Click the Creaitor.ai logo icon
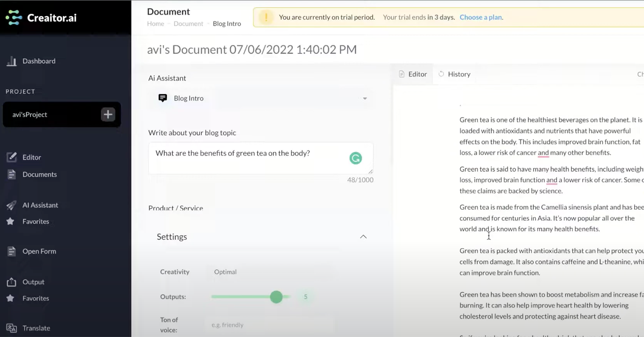Image resolution: width=644 pixels, height=337 pixels. coord(14,18)
